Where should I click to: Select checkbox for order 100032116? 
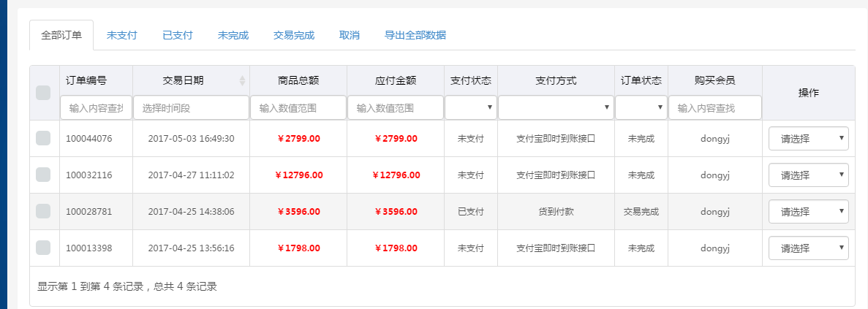[43, 175]
